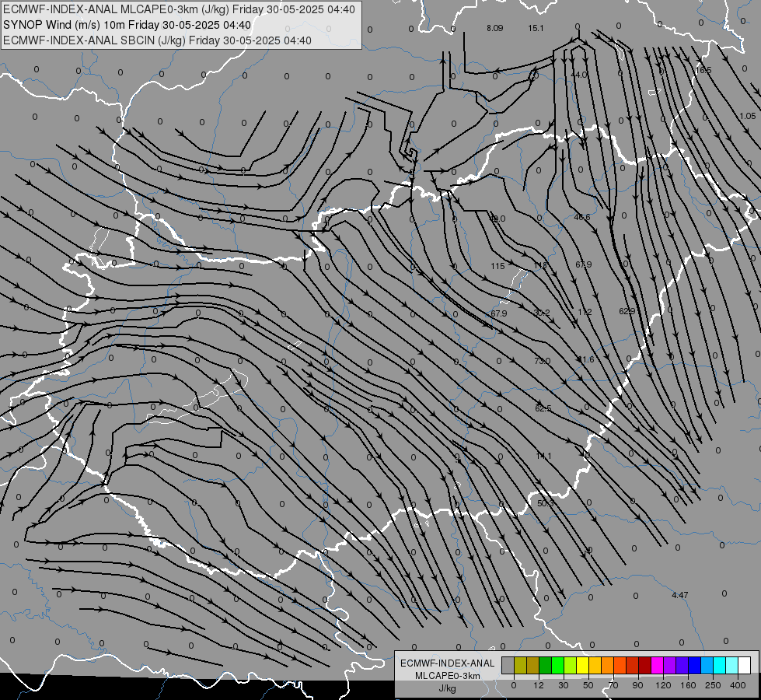The width and height of the screenshot is (761, 700).
Task: Pick the purple swatch right of 120
Action: tap(670, 665)
